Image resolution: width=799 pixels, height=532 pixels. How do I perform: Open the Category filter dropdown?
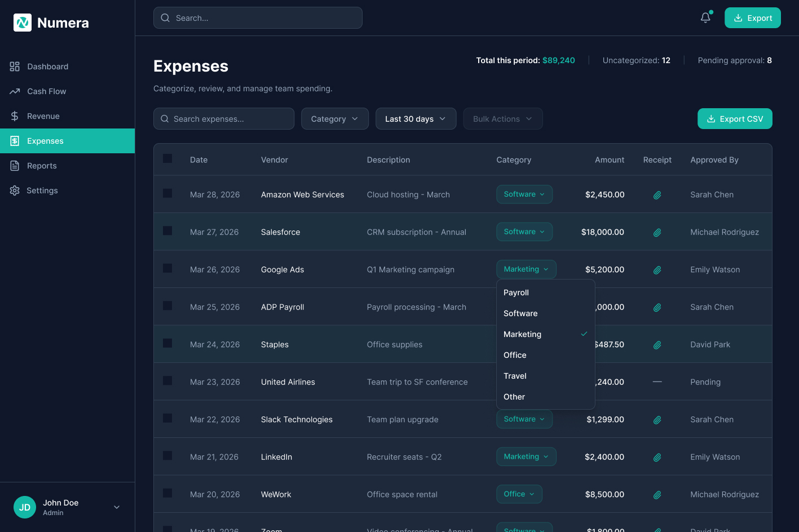(x=335, y=119)
